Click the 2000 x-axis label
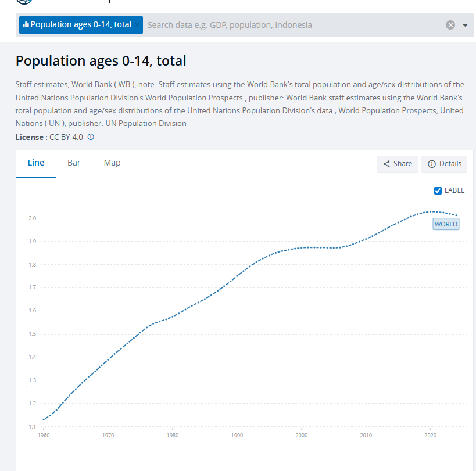 coord(302,435)
